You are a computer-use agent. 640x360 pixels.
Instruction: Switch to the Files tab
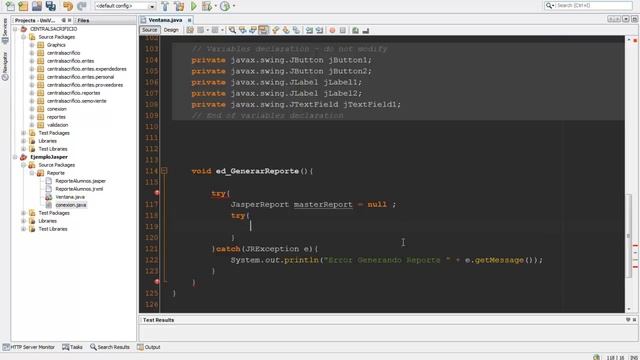83,20
